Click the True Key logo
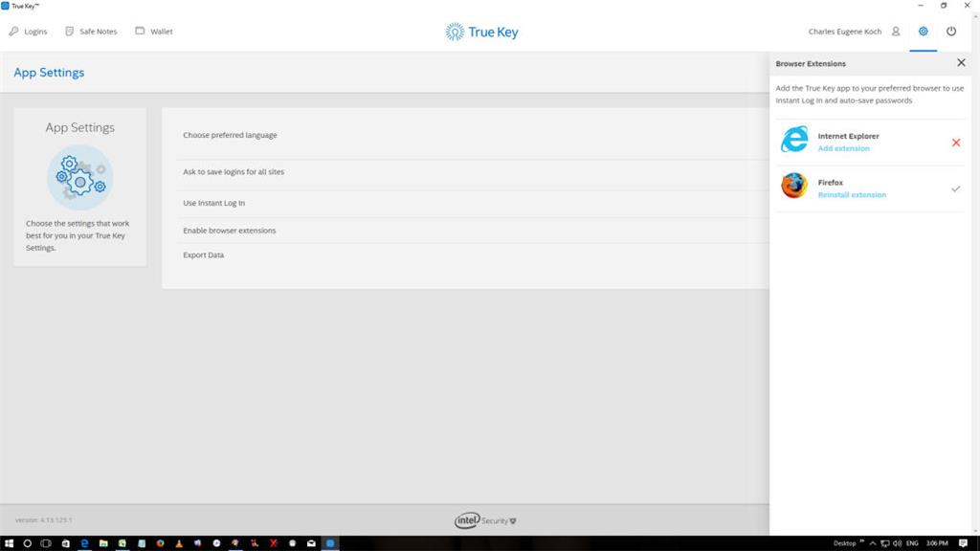 [x=482, y=32]
